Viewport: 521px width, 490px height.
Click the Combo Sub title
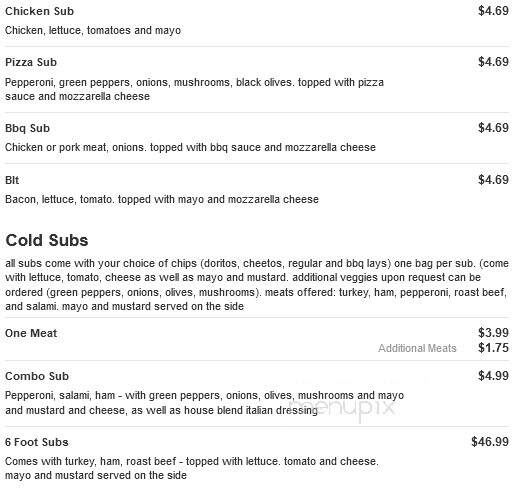tap(37, 376)
